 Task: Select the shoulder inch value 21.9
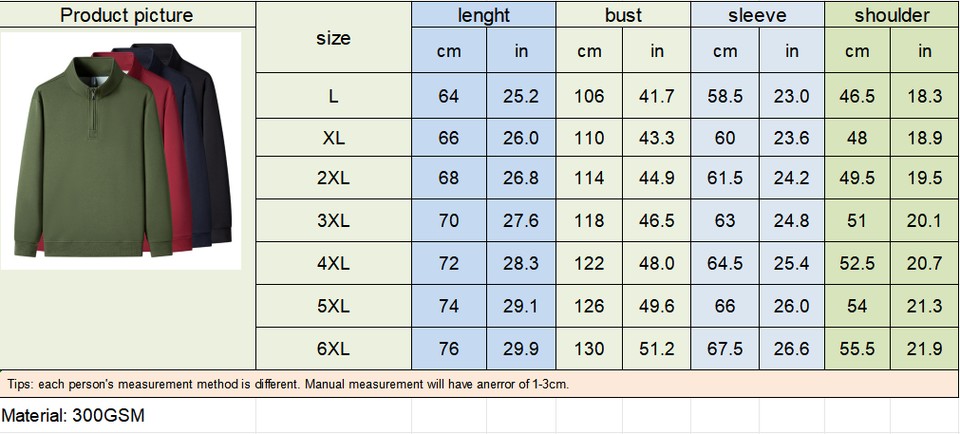pos(925,349)
